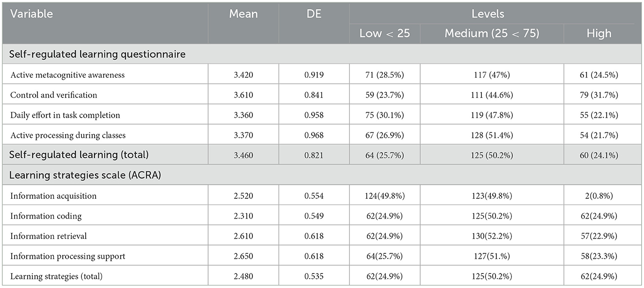The height and width of the screenshot is (288, 644).
Task: Select the Control and verification row label
Action: pyautogui.click(x=54, y=95)
